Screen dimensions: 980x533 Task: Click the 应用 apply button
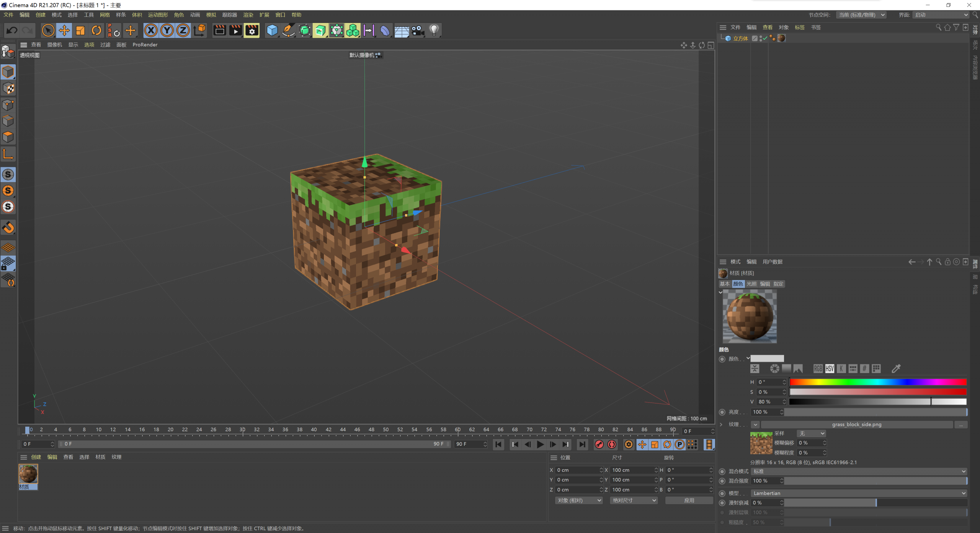[x=689, y=500]
